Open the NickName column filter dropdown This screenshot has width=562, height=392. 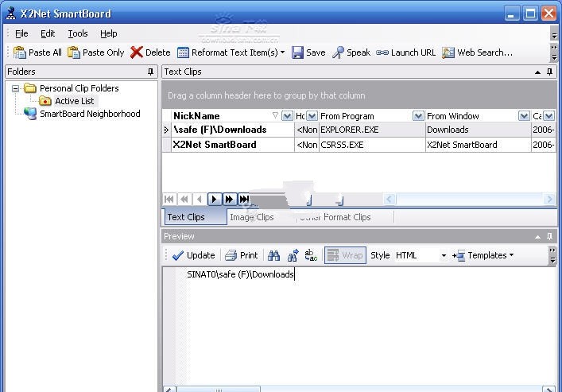tap(287, 116)
